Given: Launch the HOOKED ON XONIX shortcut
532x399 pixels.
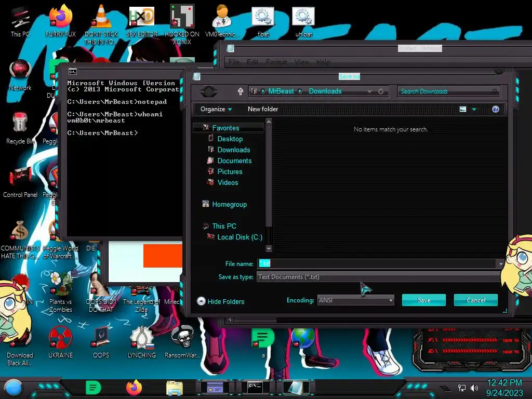Looking at the screenshot, I should (182, 24).
